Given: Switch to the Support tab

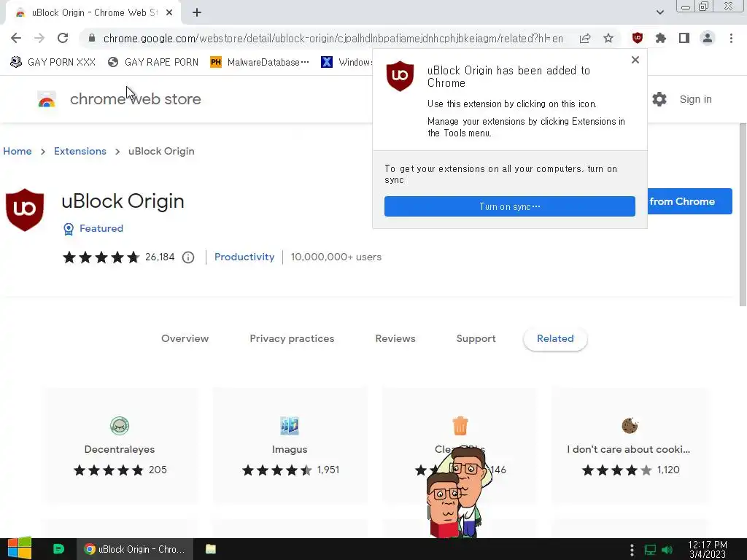Looking at the screenshot, I should (x=476, y=338).
